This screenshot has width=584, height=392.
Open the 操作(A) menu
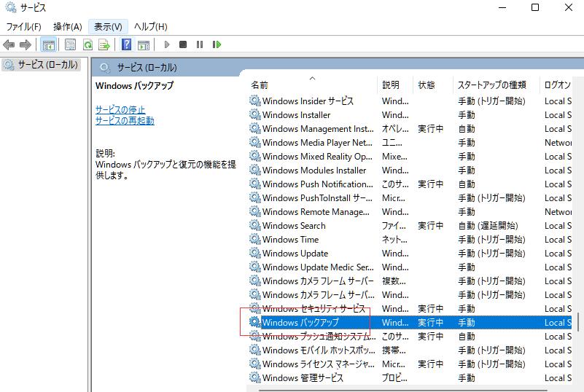(x=67, y=27)
